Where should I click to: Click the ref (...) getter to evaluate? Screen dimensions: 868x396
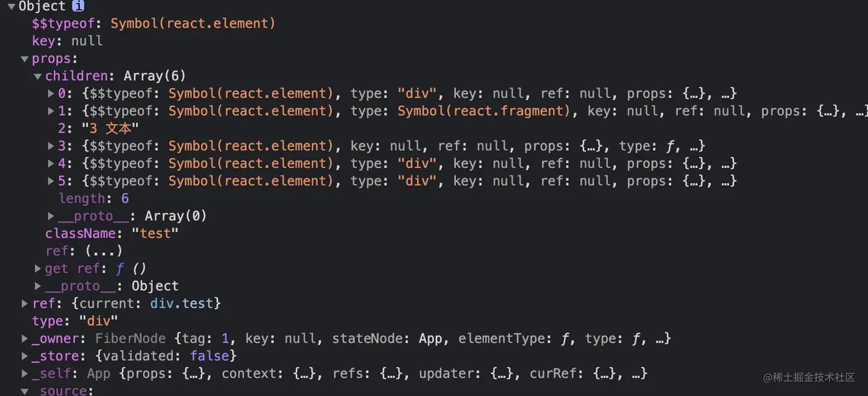coord(103,251)
